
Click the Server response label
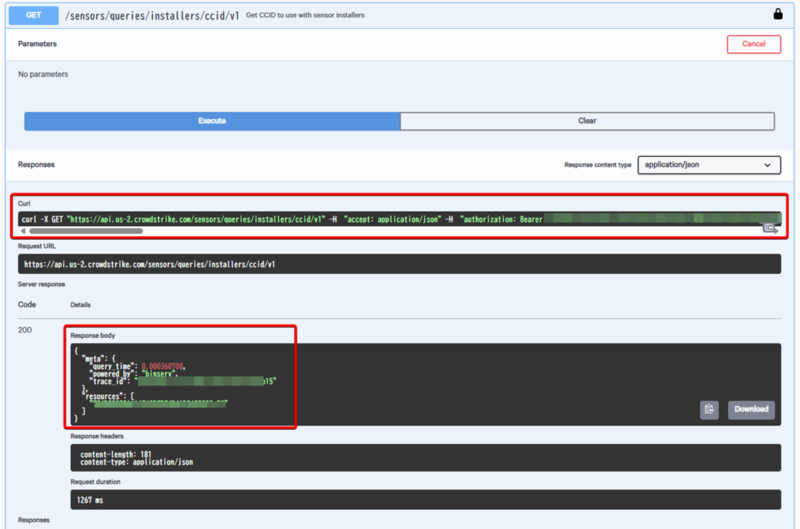[x=41, y=284]
